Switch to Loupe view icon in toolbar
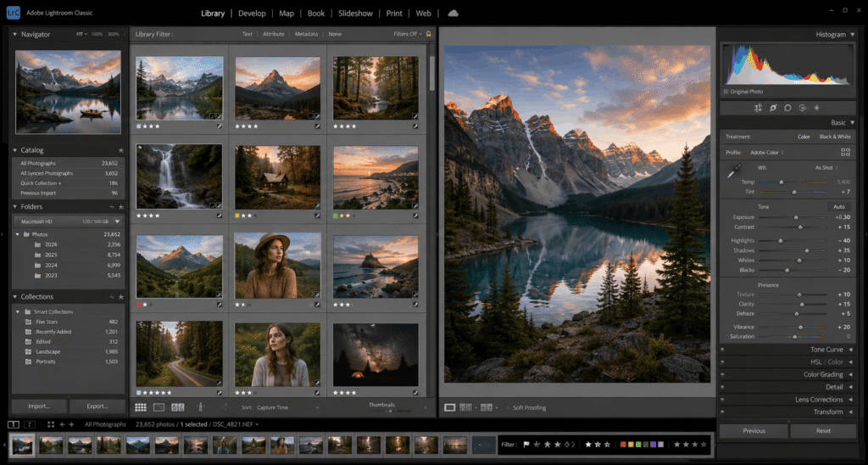868x465 pixels. pyautogui.click(x=159, y=407)
